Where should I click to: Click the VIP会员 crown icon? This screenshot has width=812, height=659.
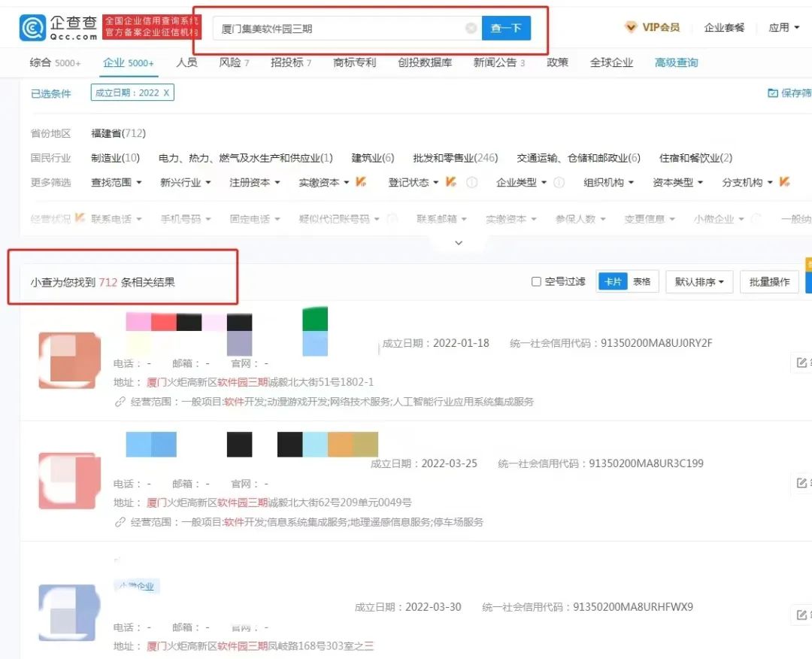coord(630,27)
